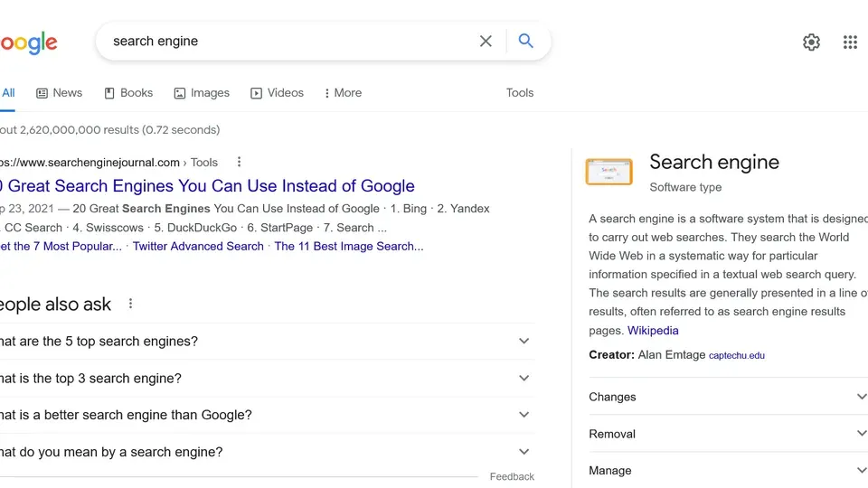Open the Google apps grid icon
This screenshot has width=868, height=488.
coord(850,42)
